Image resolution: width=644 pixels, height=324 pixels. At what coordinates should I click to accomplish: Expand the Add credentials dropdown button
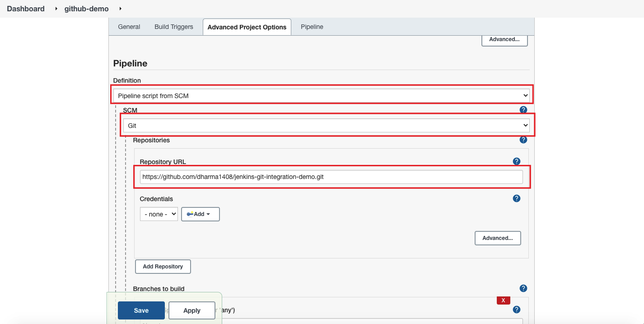[x=201, y=214]
